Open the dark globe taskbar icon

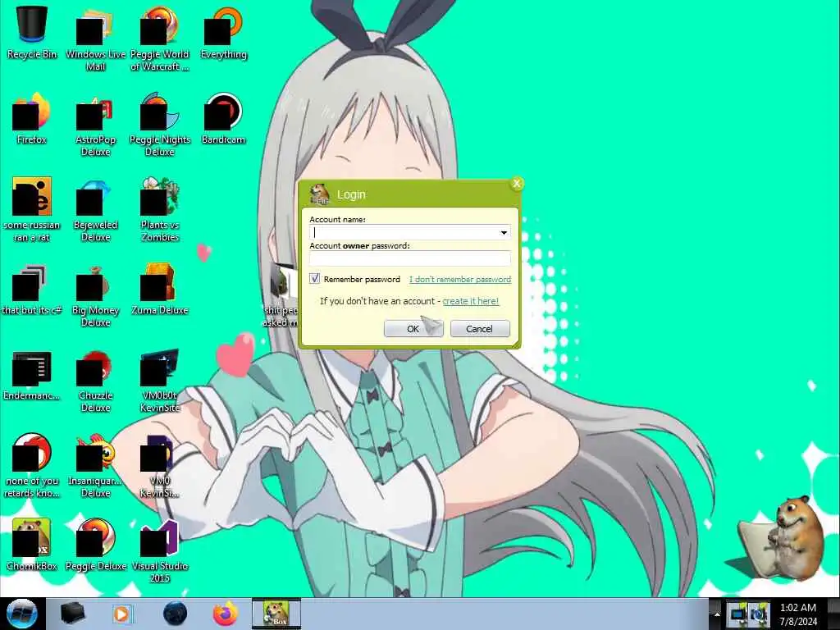(175, 614)
